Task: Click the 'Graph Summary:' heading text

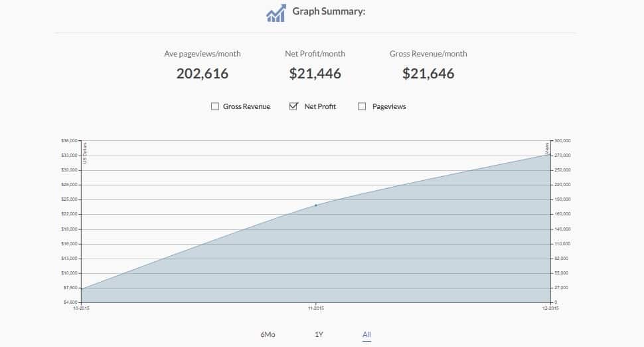Action: 329,11
